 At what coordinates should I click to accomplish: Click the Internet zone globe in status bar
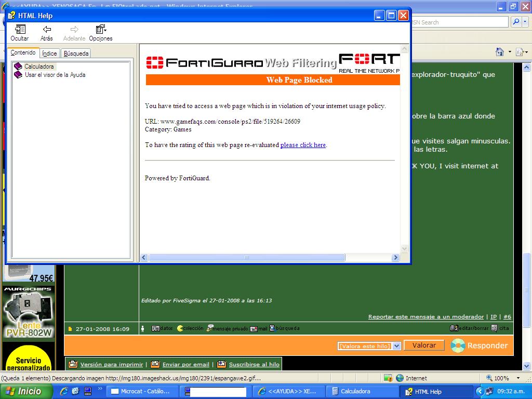tap(400, 378)
